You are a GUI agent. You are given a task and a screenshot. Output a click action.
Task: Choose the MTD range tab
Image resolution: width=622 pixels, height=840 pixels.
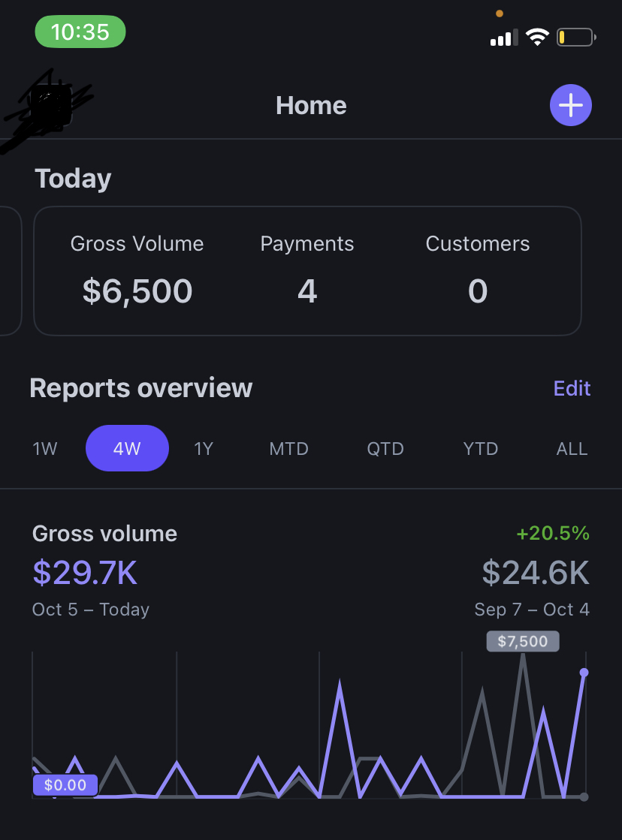289,448
